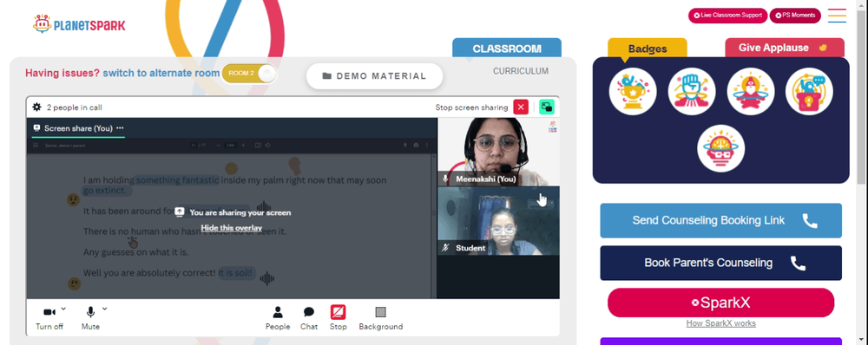Open Live Classroom Support
Screen dimensions: 868x345
(x=727, y=16)
